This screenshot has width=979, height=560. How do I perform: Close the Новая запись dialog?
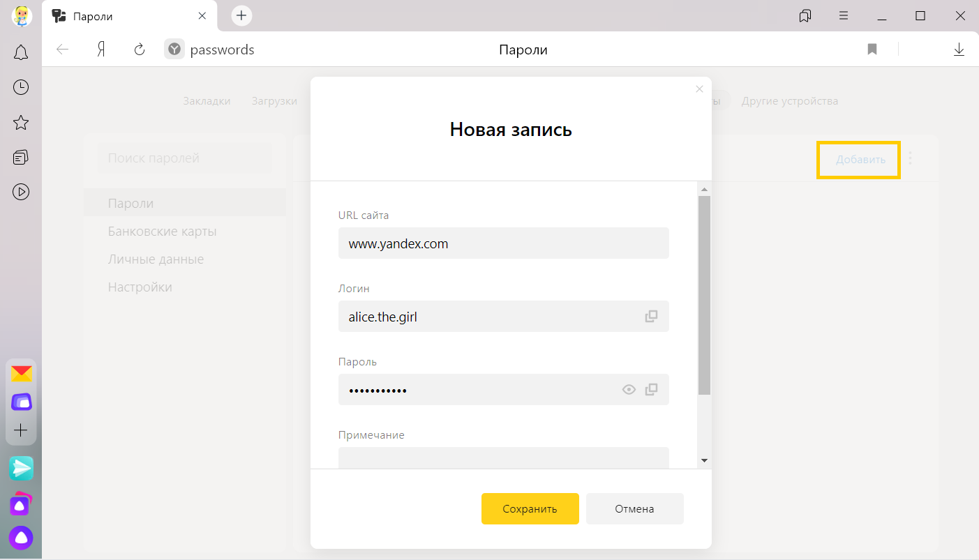coord(700,89)
